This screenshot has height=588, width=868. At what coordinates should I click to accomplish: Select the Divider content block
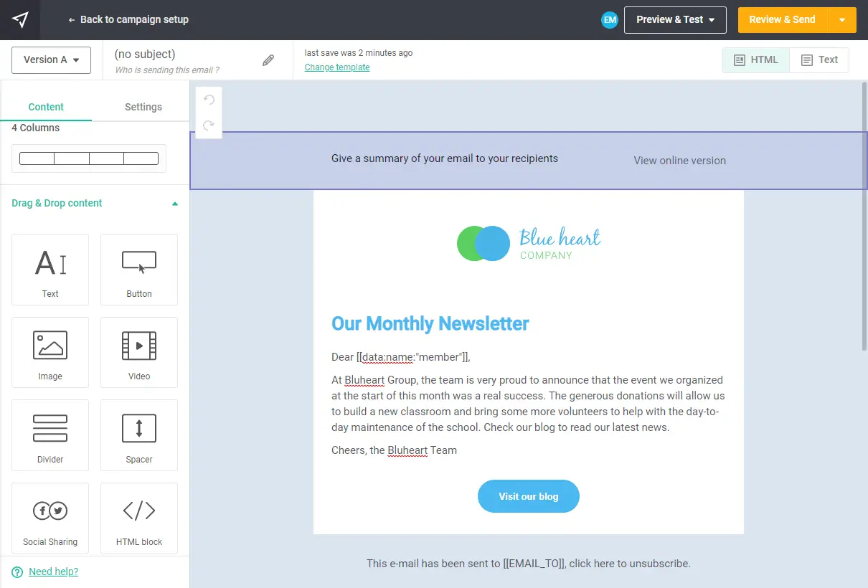pyautogui.click(x=50, y=435)
